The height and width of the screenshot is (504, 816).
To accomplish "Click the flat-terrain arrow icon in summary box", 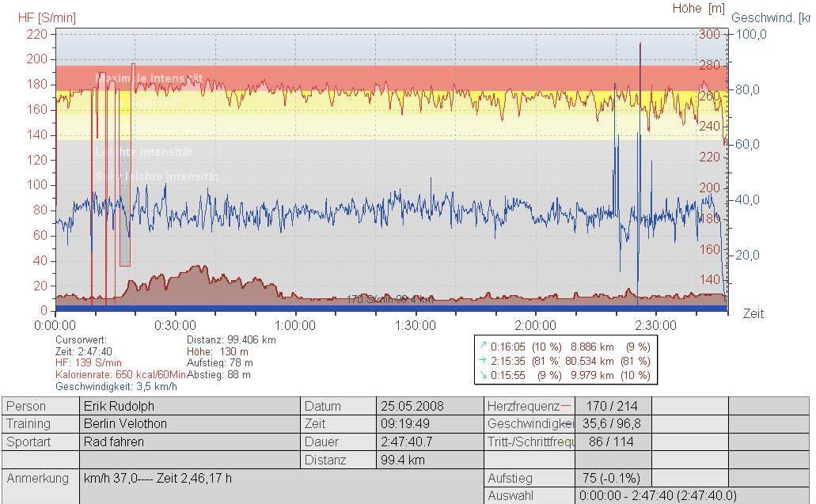I will [x=483, y=361].
